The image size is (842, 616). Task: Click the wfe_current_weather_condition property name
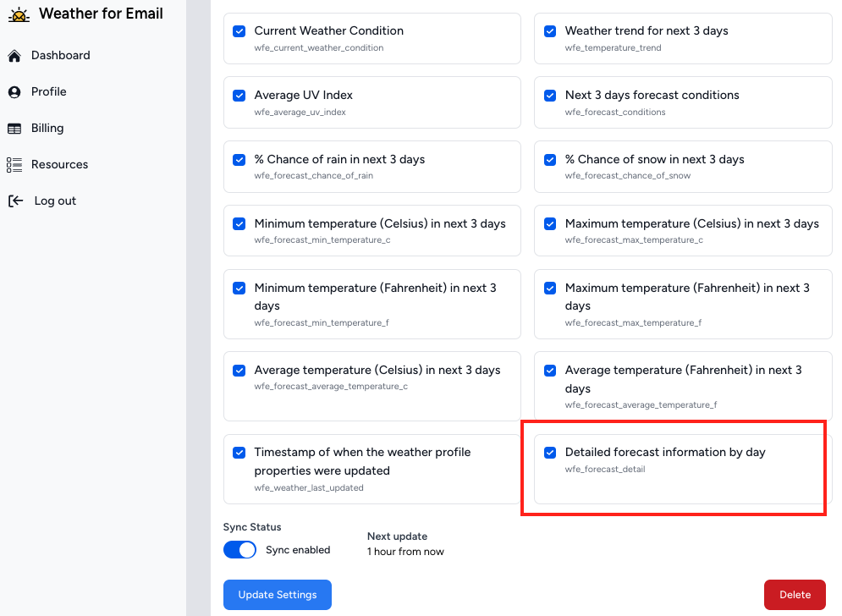(319, 47)
